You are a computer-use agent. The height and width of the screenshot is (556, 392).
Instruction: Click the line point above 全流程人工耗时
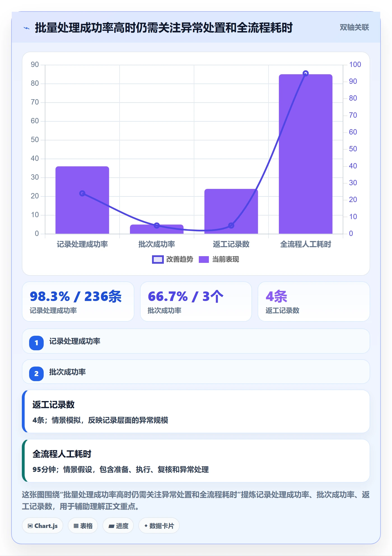pos(306,73)
